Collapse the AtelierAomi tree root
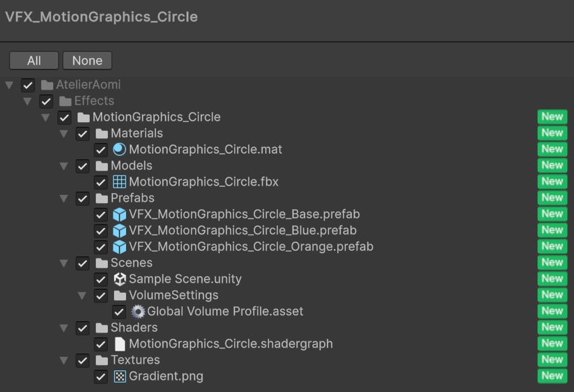The width and height of the screenshot is (574, 392). point(9,84)
